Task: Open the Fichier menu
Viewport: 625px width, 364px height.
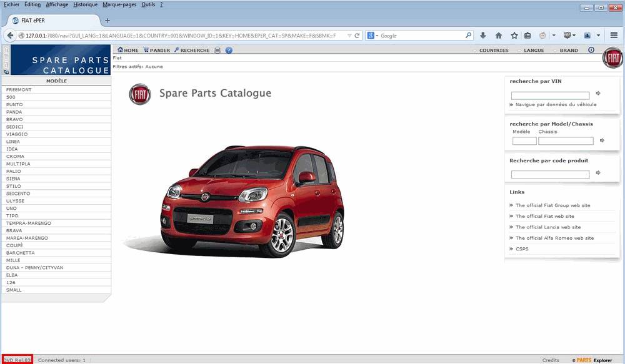Action: click(x=11, y=4)
